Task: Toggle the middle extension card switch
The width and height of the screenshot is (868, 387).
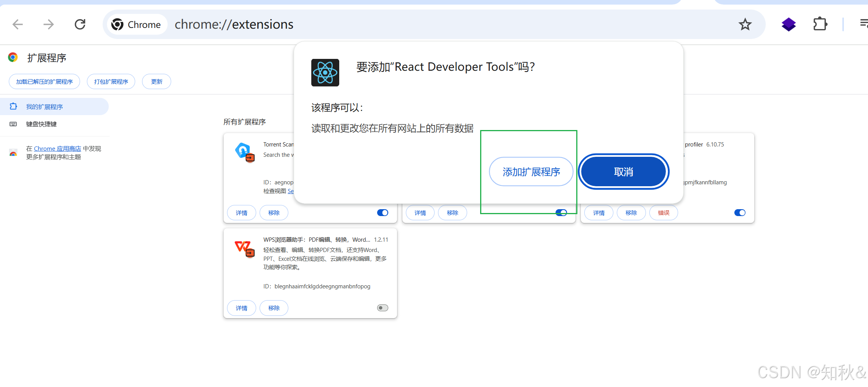Action: point(561,213)
